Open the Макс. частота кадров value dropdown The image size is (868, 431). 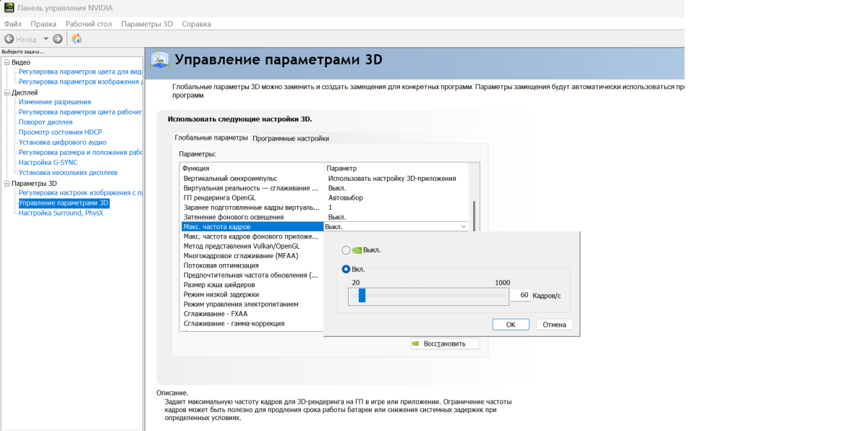(464, 226)
